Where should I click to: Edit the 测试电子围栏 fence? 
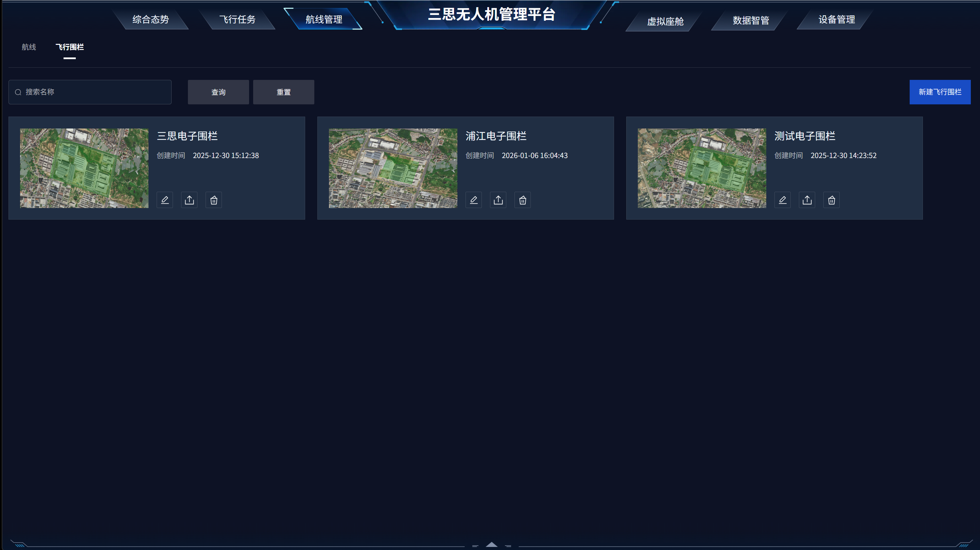[783, 200]
